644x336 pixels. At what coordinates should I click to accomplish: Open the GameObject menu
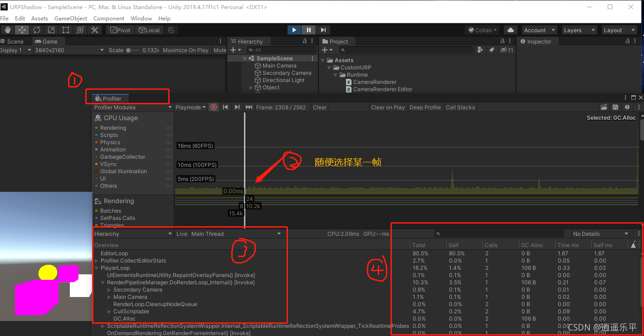point(71,18)
